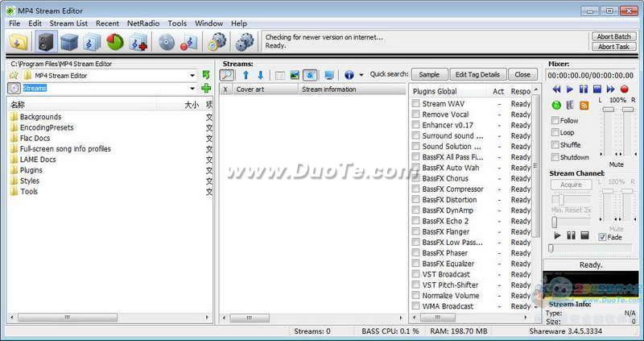Open the Tools menu
The width and height of the screenshot is (644, 341).
[177, 23]
